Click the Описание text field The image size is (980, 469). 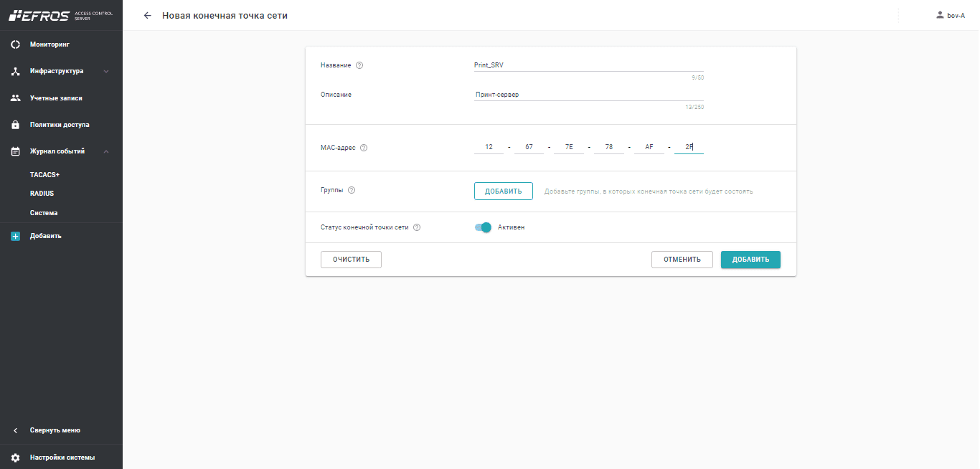pyautogui.click(x=588, y=95)
